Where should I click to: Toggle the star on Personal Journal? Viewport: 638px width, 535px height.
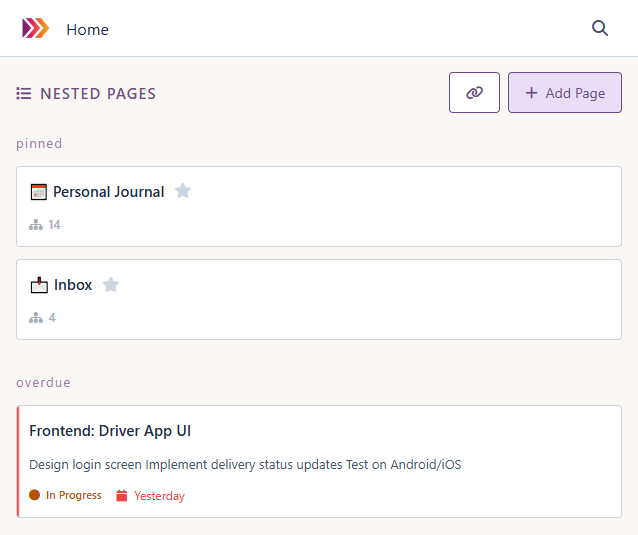pos(183,191)
